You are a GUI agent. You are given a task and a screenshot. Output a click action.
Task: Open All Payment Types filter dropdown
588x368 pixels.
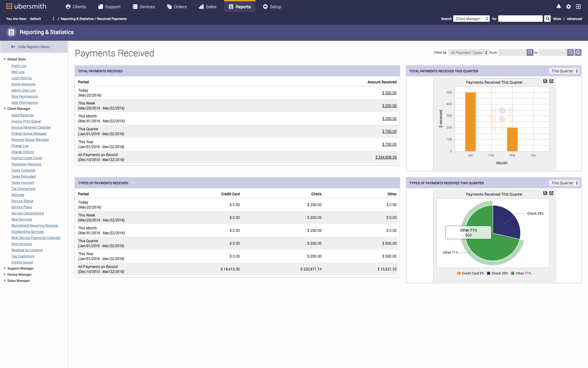(x=469, y=53)
